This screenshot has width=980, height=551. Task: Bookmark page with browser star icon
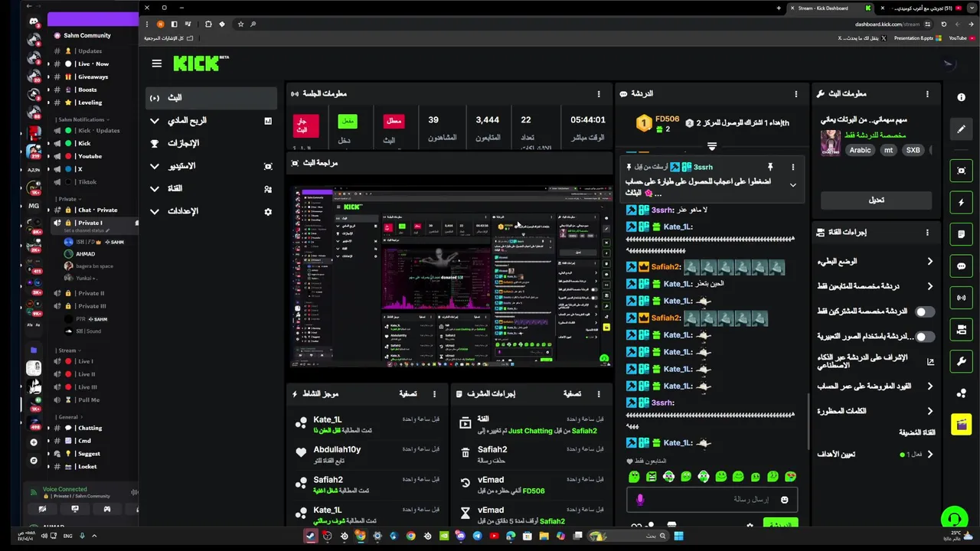[240, 24]
